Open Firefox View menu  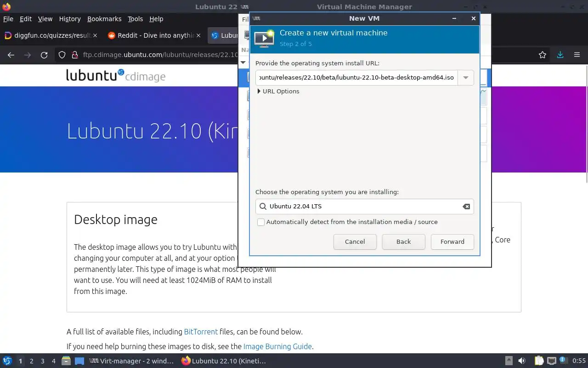point(45,19)
